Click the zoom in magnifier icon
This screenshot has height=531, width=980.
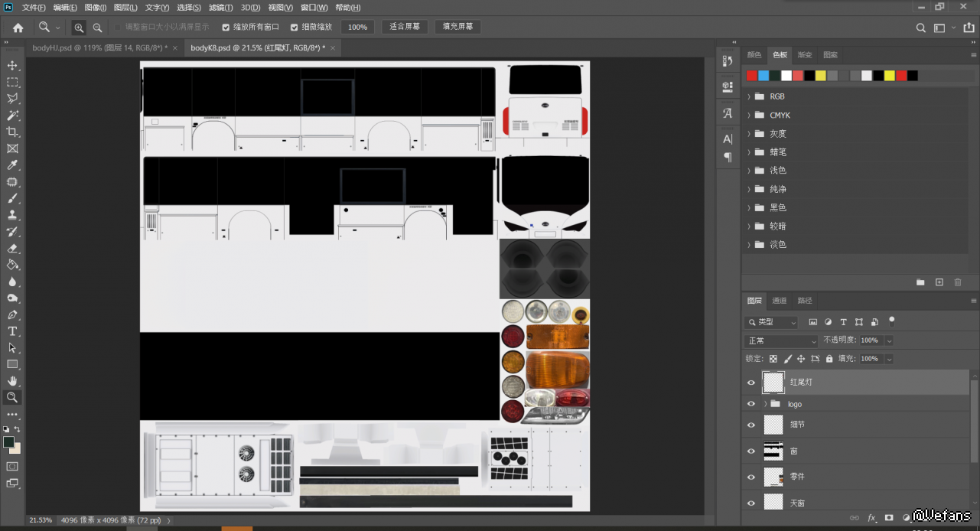[79, 28]
